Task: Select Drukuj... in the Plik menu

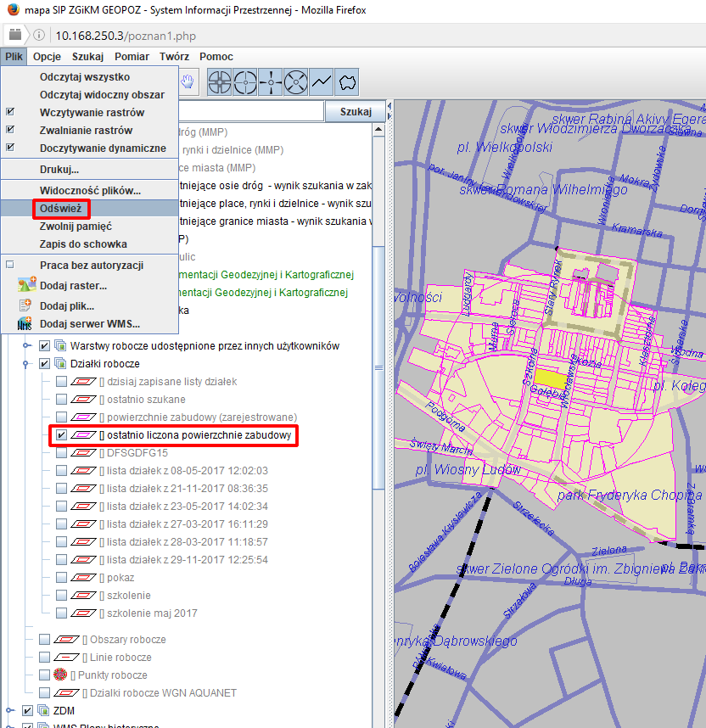Action: [x=59, y=169]
